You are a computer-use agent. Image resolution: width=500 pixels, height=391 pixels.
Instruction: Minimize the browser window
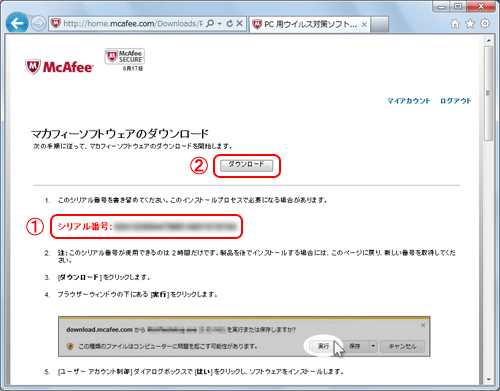point(442,6)
